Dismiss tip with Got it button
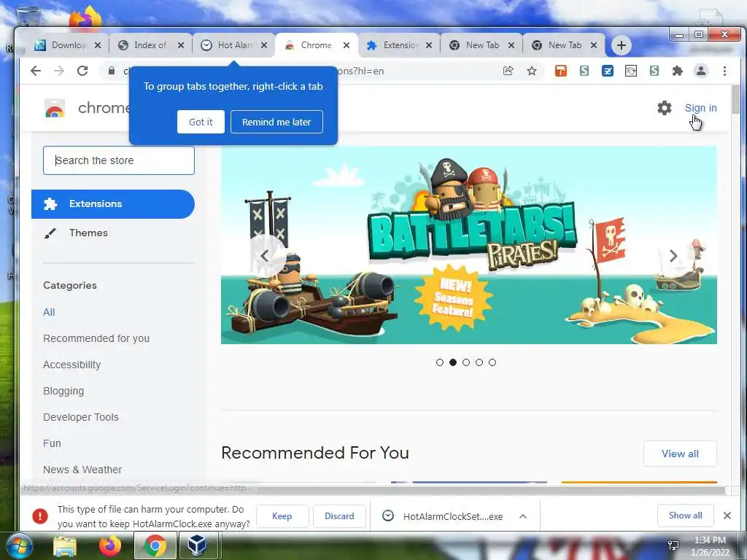The image size is (747, 560). [201, 122]
